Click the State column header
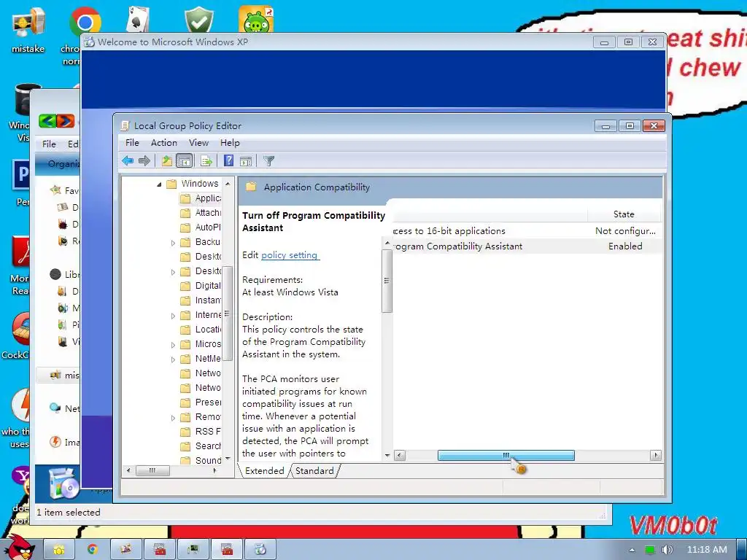 [x=624, y=214]
